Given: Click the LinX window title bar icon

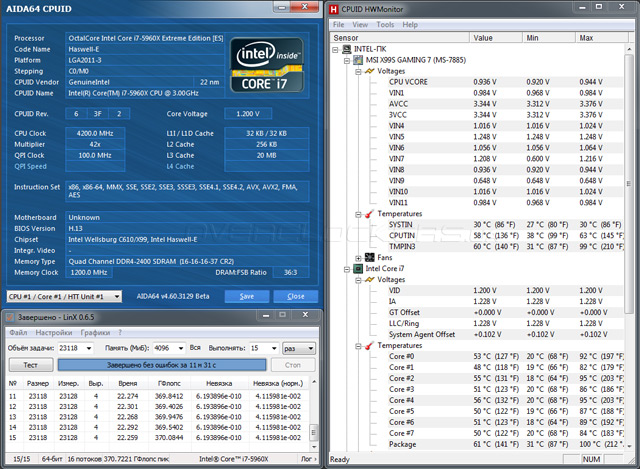Looking at the screenshot, I should [10, 317].
